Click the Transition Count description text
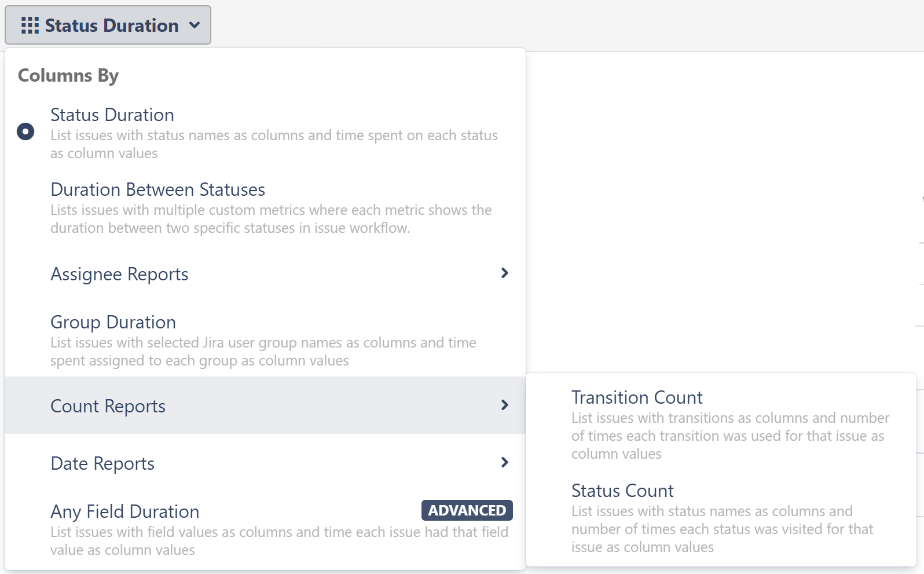This screenshot has width=924, height=574. pyautogui.click(x=729, y=436)
